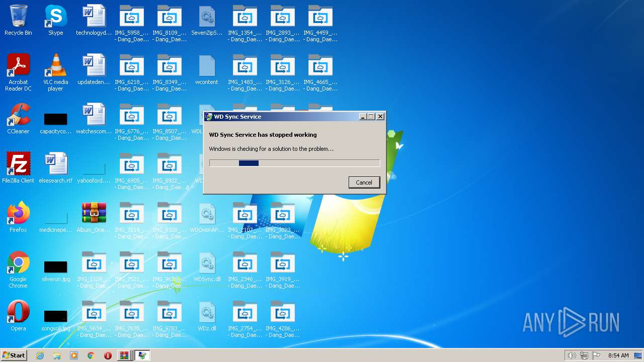The height and width of the screenshot is (362, 644).
Task: Select the technologyd... Word document
Action: (94, 20)
